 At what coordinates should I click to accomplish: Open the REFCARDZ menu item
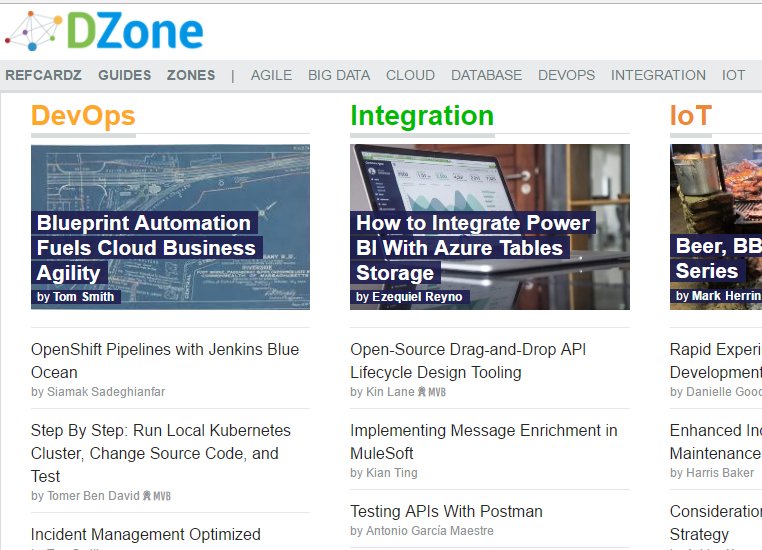click(x=43, y=75)
